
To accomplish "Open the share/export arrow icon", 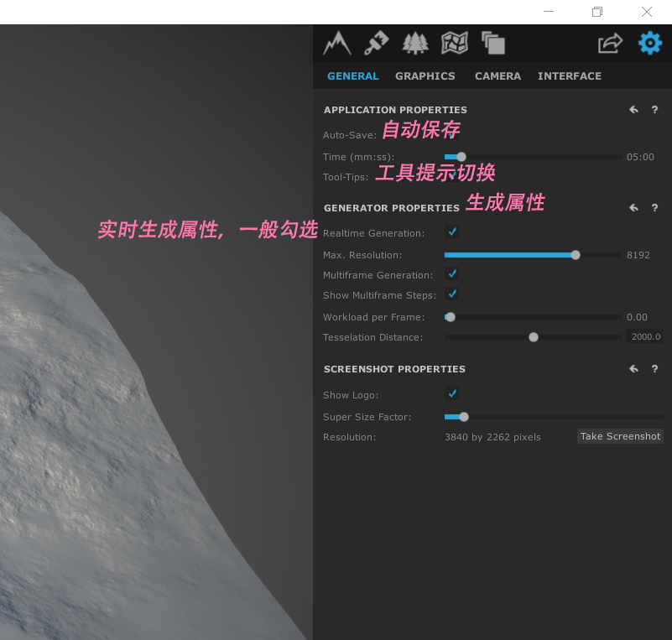I will coord(610,43).
